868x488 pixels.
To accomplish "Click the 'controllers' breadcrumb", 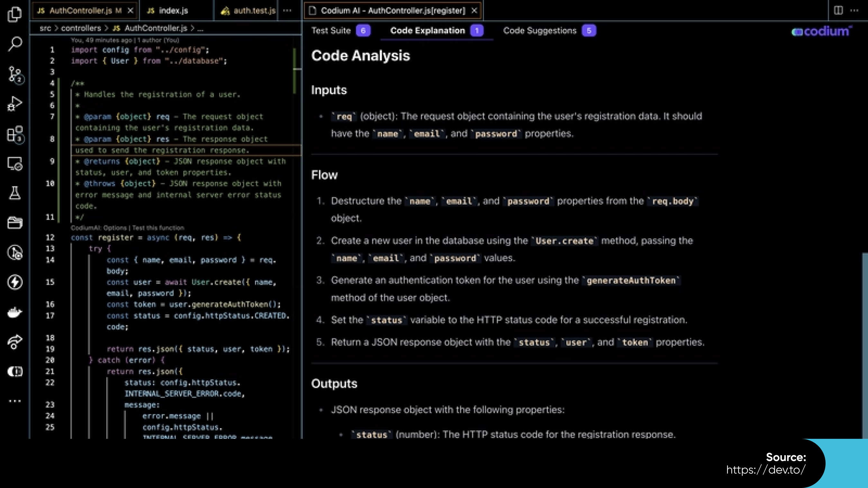I will click(x=81, y=28).
